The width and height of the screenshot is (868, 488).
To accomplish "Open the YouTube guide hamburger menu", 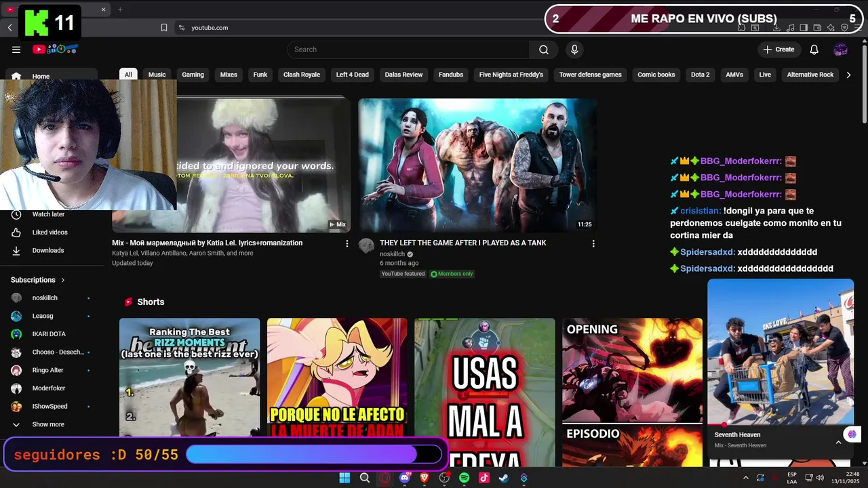I will click(16, 49).
